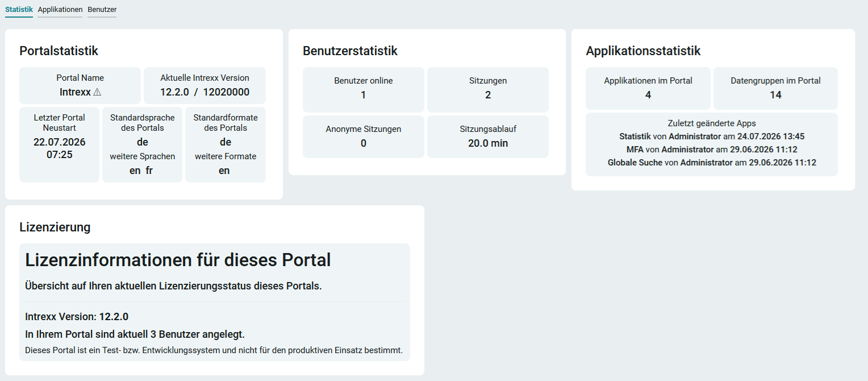Viewport: 868px width, 381px height.
Task: Click the Applikationen im Portal tile
Action: tap(648, 89)
